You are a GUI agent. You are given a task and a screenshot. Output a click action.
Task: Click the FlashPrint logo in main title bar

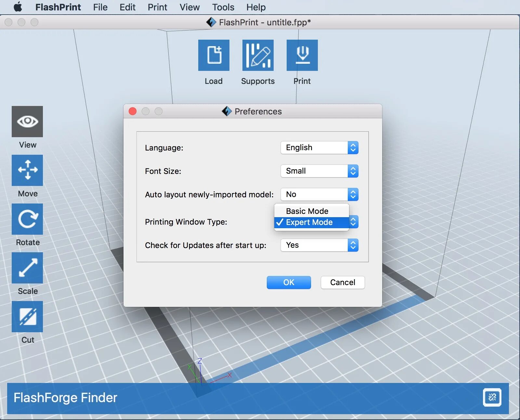click(211, 22)
